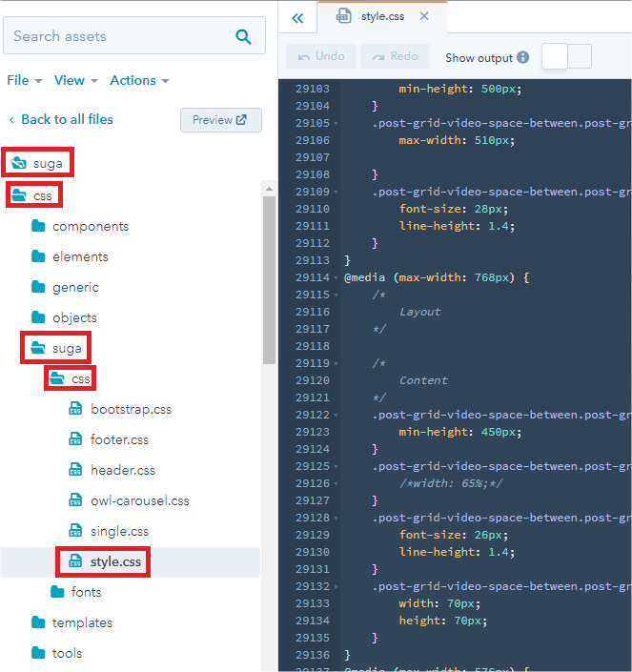Toggle the Show output switch
The height and width of the screenshot is (672, 632).
click(x=566, y=57)
